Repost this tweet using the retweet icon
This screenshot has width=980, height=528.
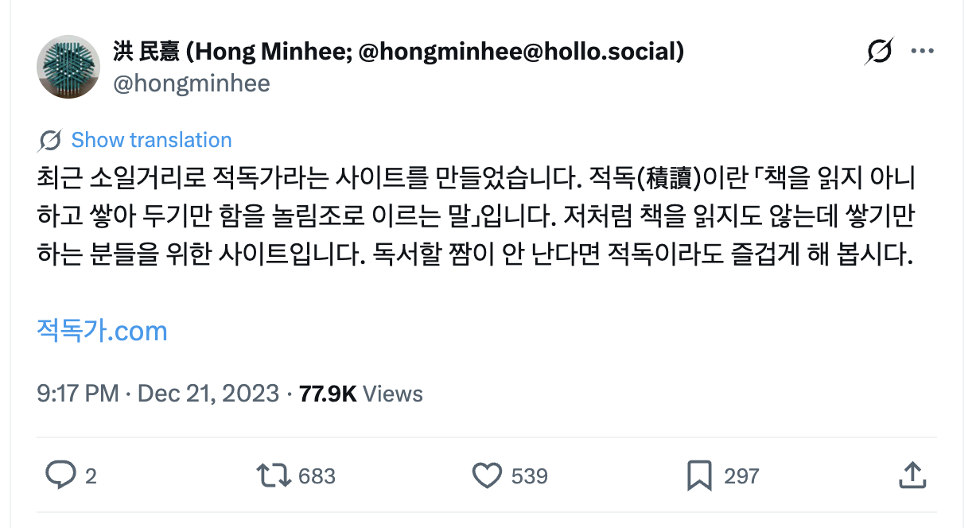[272, 476]
